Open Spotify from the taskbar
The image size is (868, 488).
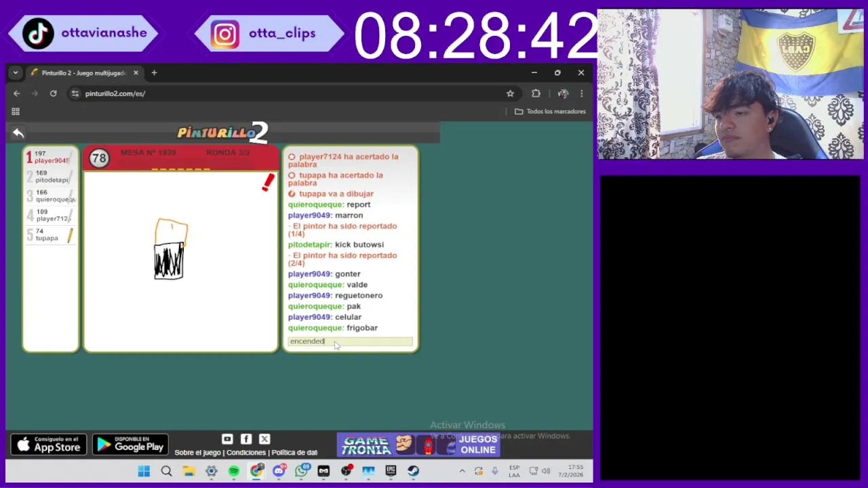click(233, 471)
